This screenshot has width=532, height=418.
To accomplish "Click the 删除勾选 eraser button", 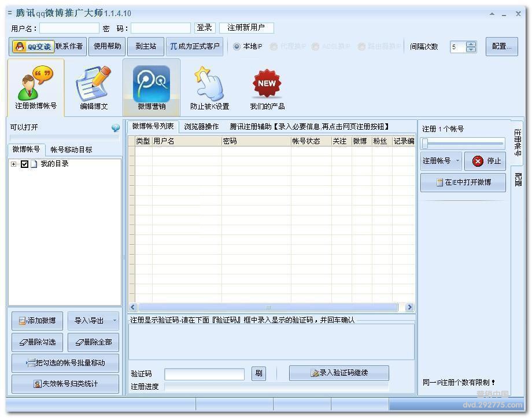I will pos(38,342).
